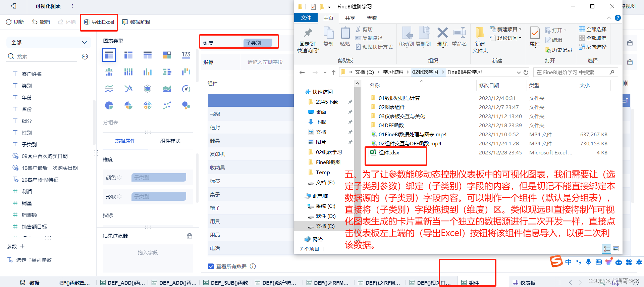
Task: Open the more options dots beside 可视化图表
Action: pyautogui.click(x=72, y=6)
